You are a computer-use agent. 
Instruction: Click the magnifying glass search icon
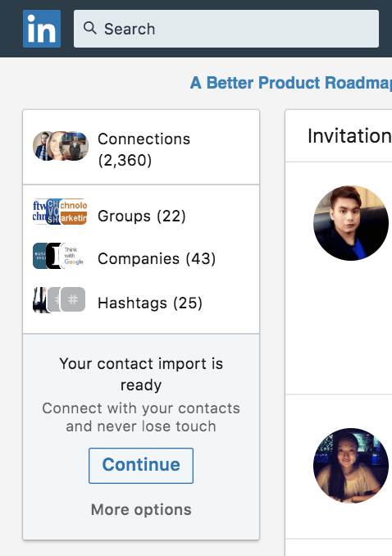point(89,28)
